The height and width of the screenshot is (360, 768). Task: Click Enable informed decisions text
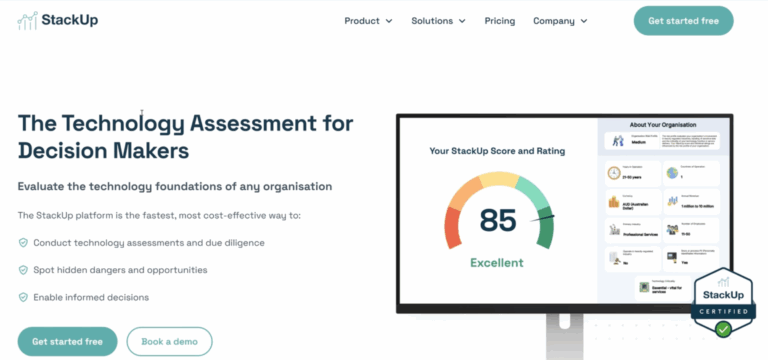coord(91,297)
